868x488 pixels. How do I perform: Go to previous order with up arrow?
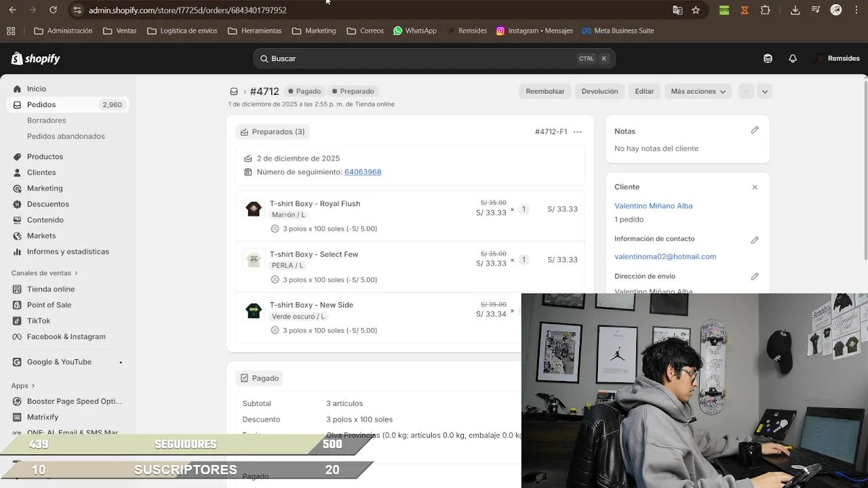point(747,91)
